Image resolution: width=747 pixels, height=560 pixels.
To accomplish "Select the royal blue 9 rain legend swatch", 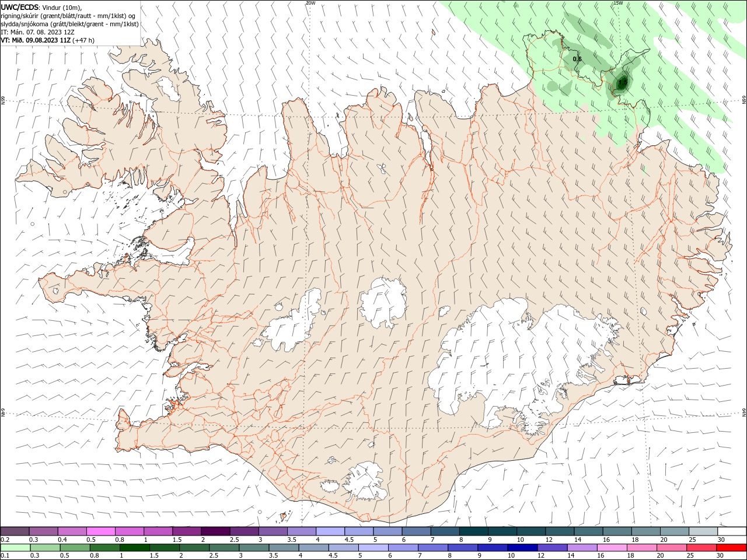I will 492,548.
